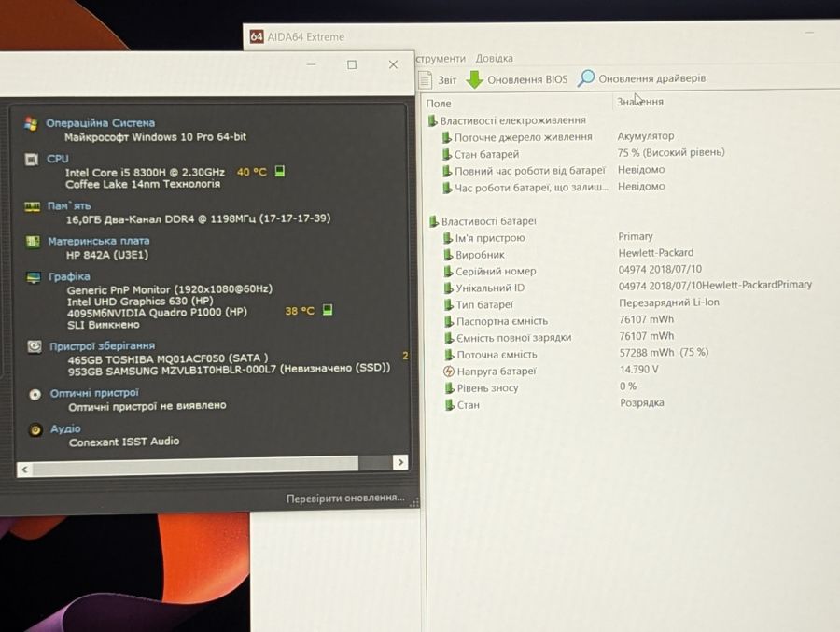Select Властивості електроживлення group icon
Viewport: 840px width, 632px height.
[x=432, y=120]
